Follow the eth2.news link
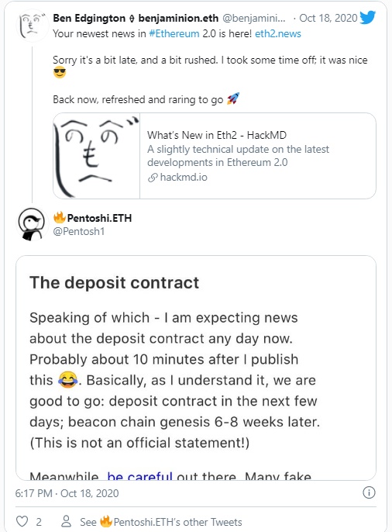Screen dimensions: 392x532 pos(278,33)
